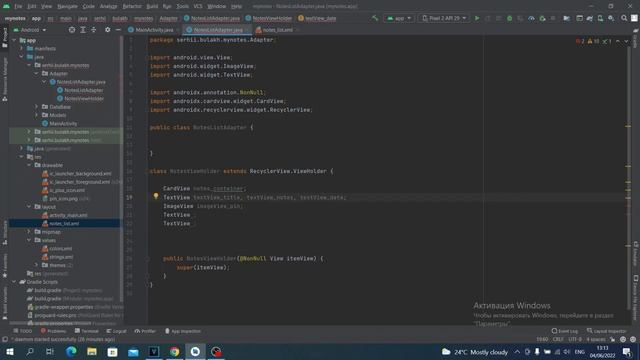Open the Terminal tool window
The image size is (640, 360).
(x=87, y=331)
